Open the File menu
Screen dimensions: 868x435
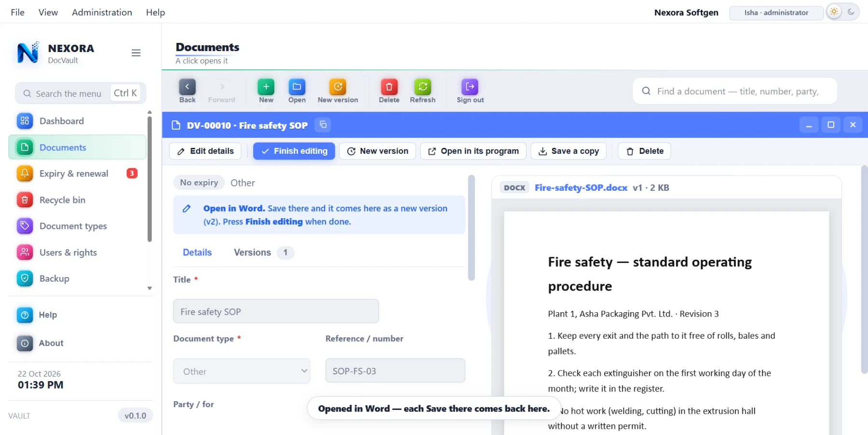pos(17,13)
